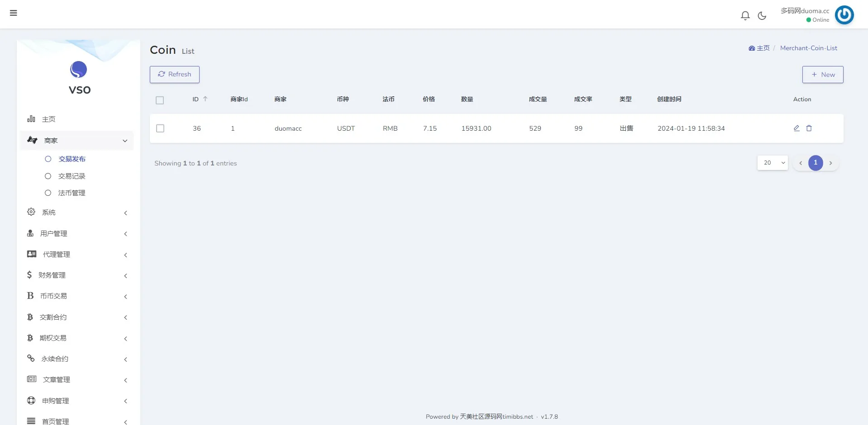This screenshot has width=868, height=425.
Task: Delete row 36 using trash icon
Action: [809, 128]
